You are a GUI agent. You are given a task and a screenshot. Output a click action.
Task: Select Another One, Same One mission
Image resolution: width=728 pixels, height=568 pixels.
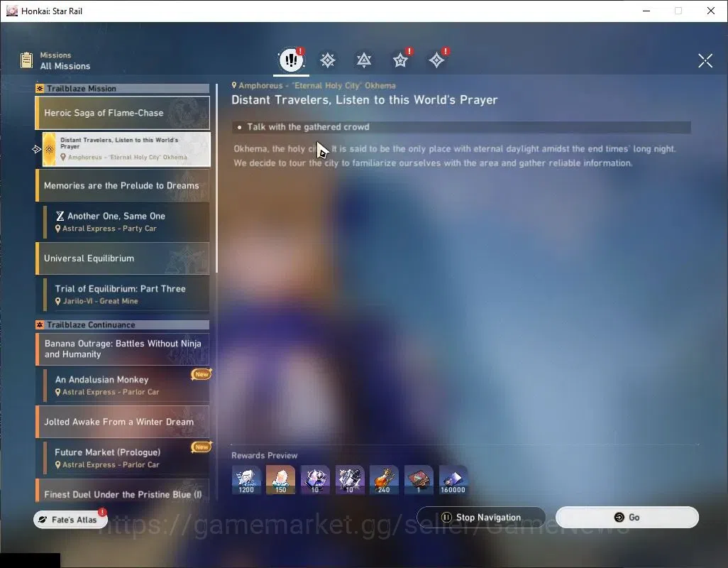[x=126, y=222]
